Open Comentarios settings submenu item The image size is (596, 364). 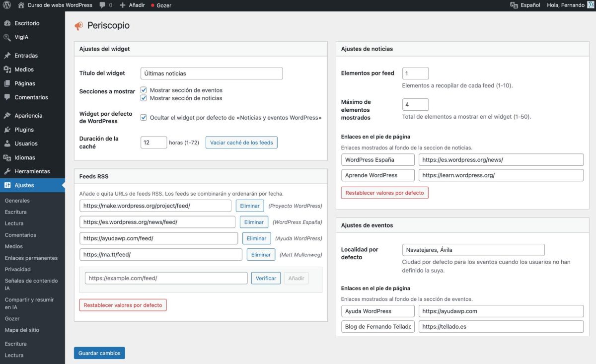pos(20,235)
